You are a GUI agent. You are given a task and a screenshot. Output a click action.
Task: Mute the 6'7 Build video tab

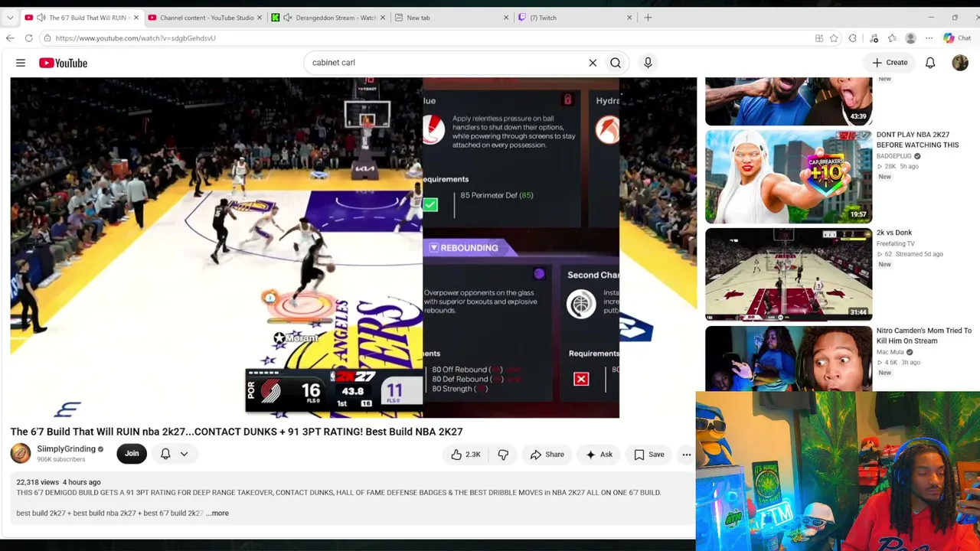click(41, 18)
